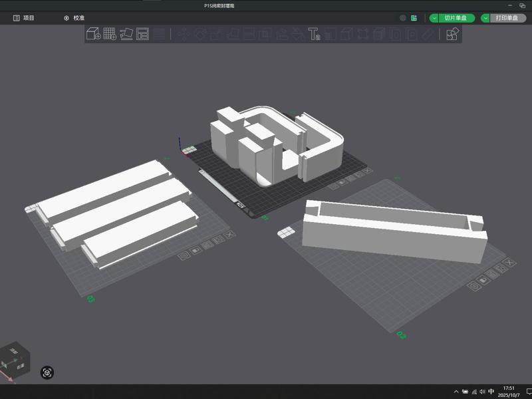Switch the 中 input method indicator
532x399 pixels.
coord(491,392)
